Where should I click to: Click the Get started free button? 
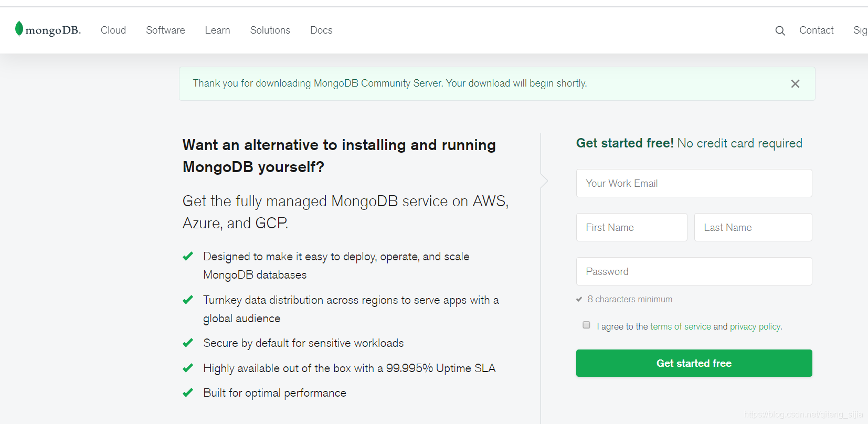tap(694, 363)
